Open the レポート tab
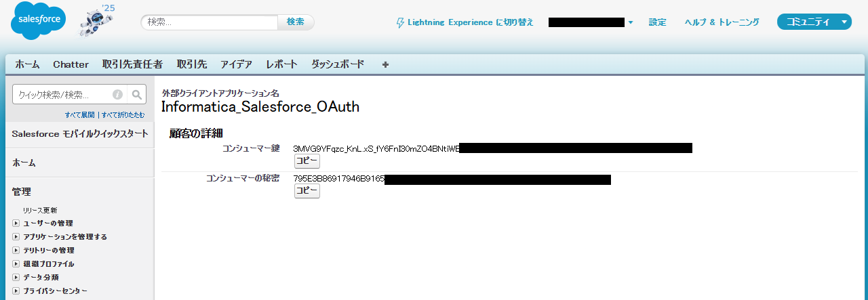This screenshot has width=868, height=300. tap(282, 64)
